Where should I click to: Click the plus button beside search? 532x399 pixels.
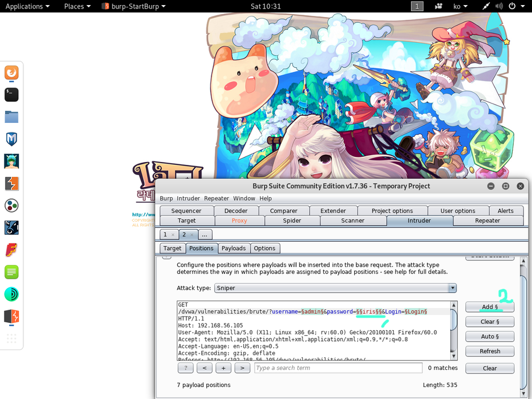[223, 368]
